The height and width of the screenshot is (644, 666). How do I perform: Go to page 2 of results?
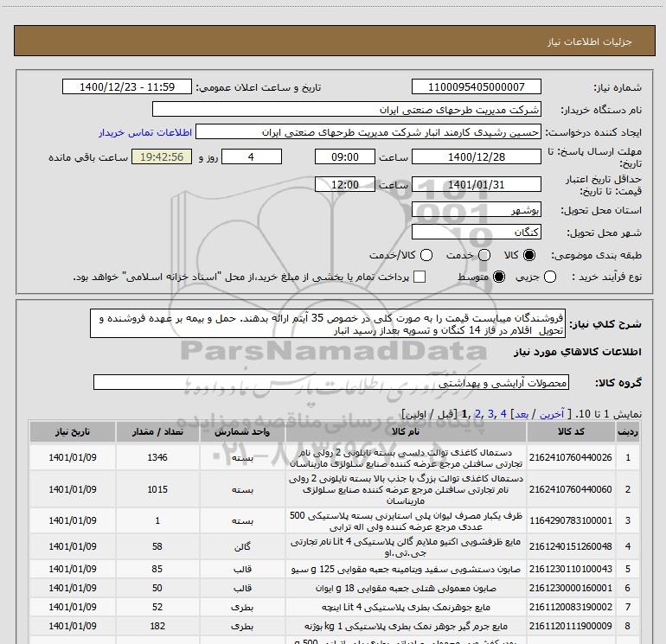point(477,414)
